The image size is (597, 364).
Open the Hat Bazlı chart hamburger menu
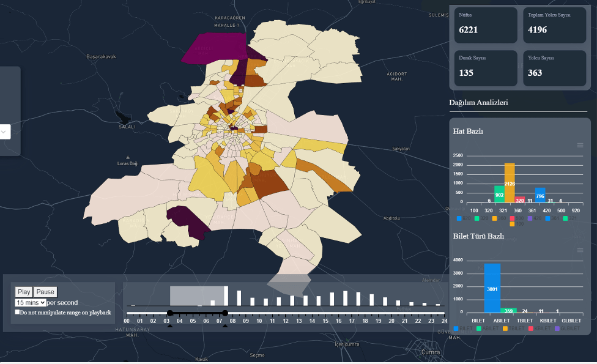[x=580, y=145]
